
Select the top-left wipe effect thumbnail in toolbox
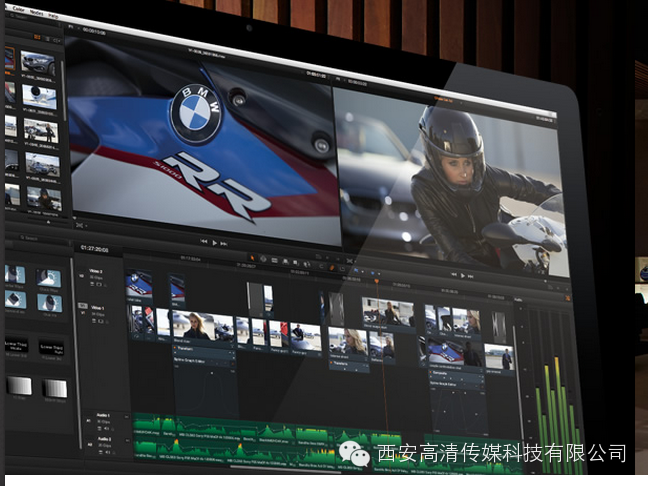click(x=17, y=274)
